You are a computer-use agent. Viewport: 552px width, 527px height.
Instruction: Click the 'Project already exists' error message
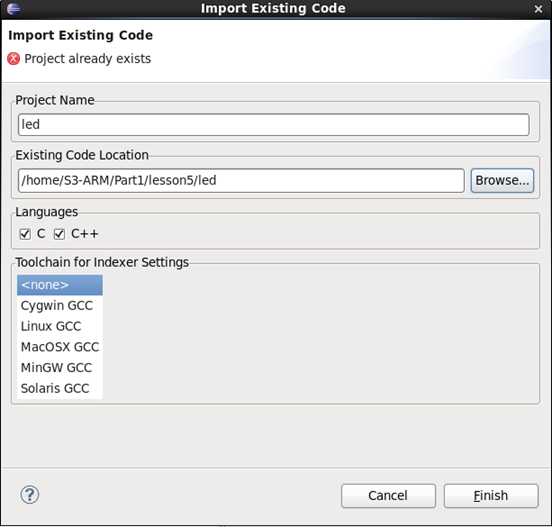(88, 59)
